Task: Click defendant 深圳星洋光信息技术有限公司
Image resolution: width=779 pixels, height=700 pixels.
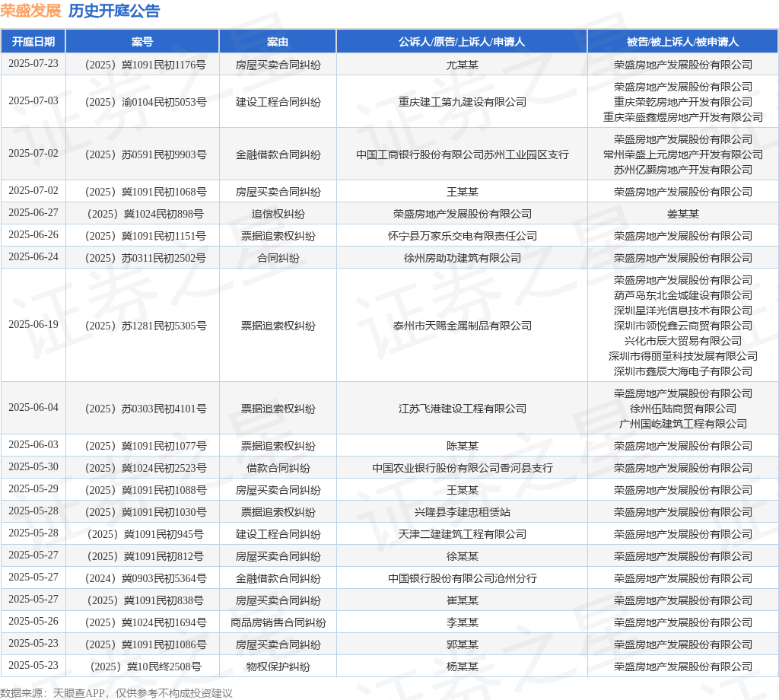Action: pos(682,310)
